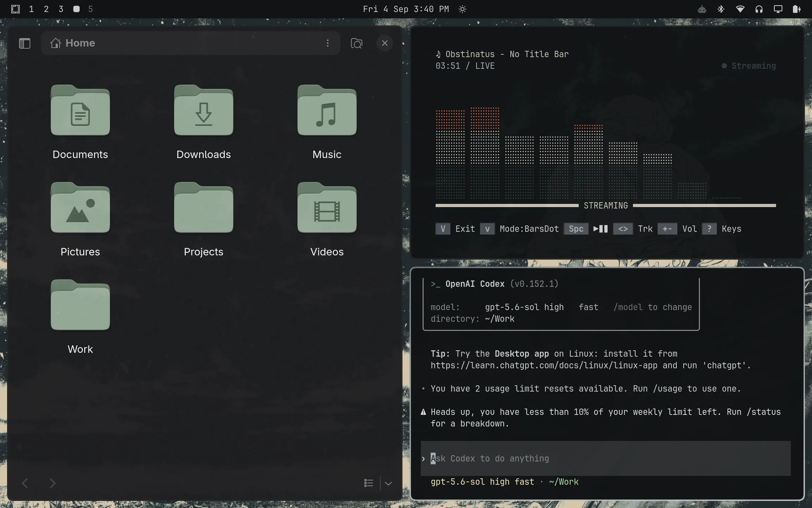
Task: Click the weekly limit warning triangle icon
Action: (423, 412)
